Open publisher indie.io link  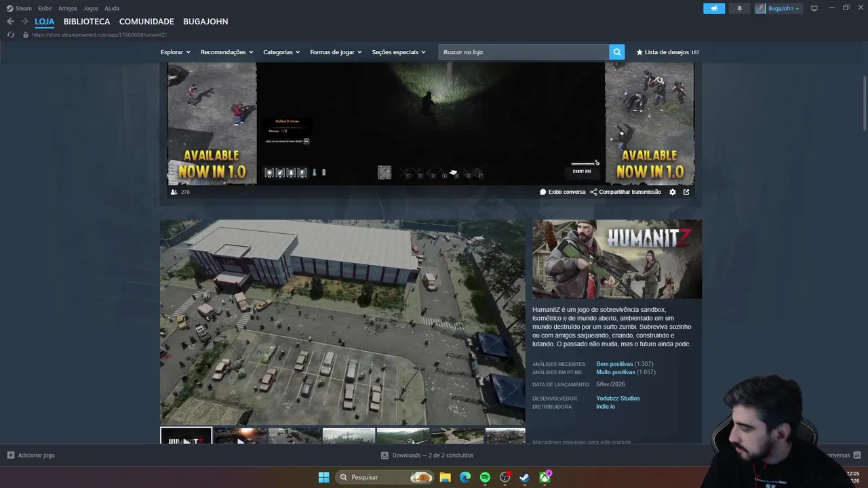(x=606, y=407)
